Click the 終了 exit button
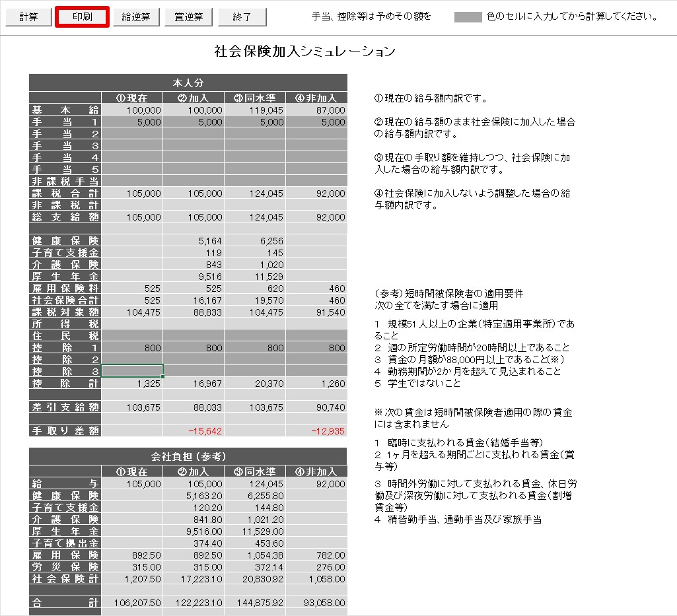Image resolution: width=677 pixels, height=616 pixels. click(x=242, y=17)
